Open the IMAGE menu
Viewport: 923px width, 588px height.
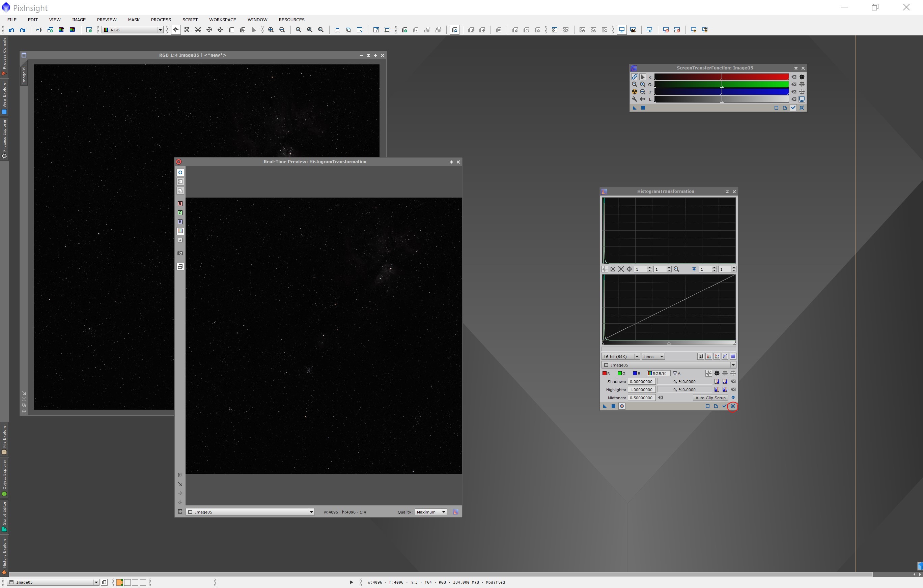click(79, 20)
